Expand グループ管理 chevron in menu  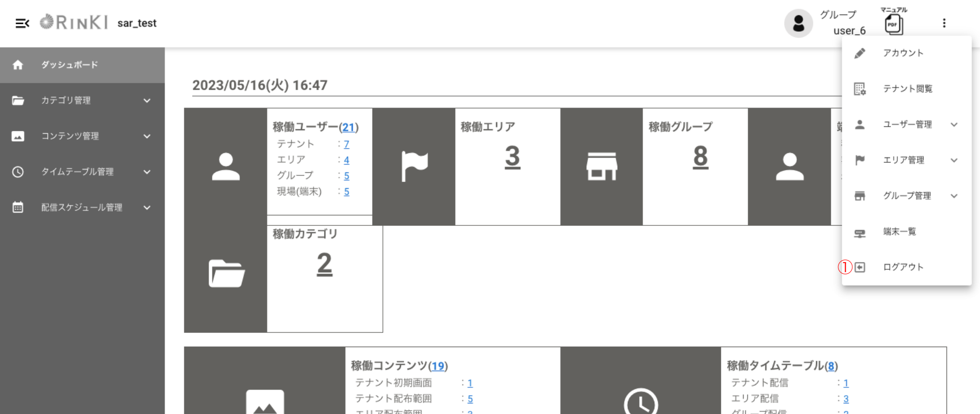(x=953, y=196)
